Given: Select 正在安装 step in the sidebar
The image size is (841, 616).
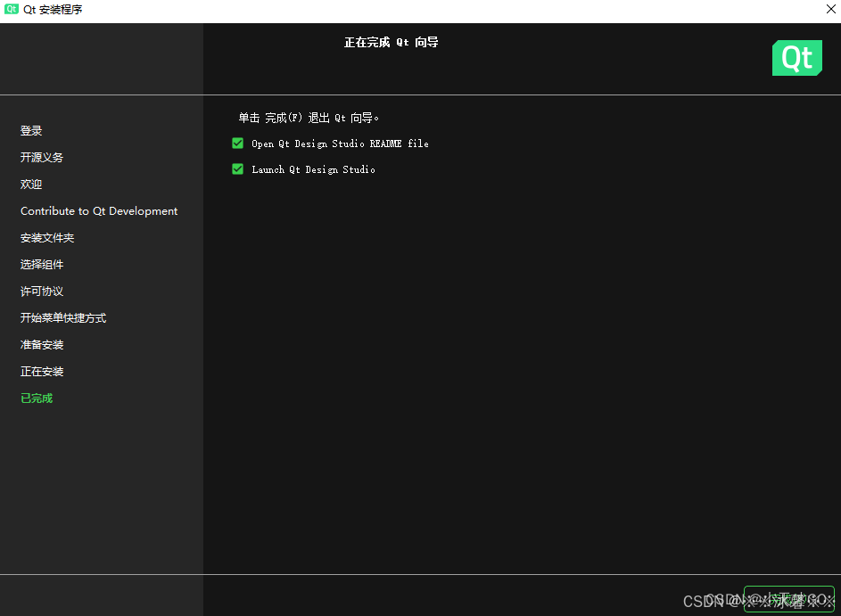Looking at the screenshot, I should [x=42, y=372].
